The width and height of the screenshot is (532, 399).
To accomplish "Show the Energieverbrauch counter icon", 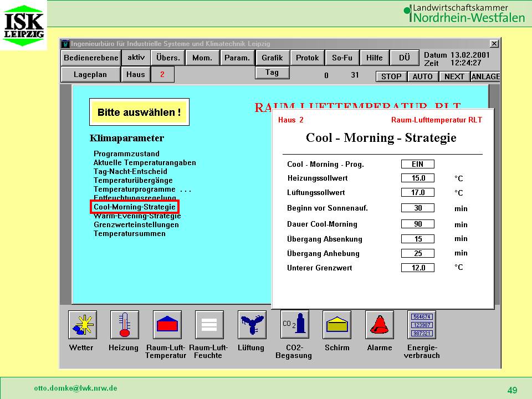I will (x=422, y=325).
